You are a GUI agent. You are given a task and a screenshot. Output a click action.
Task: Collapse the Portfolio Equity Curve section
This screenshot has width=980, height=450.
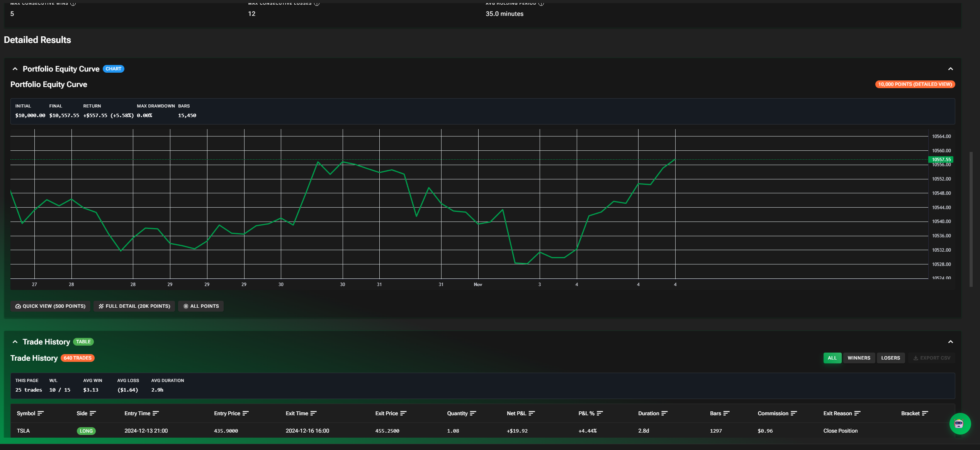pyautogui.click(x=950, y=69)
